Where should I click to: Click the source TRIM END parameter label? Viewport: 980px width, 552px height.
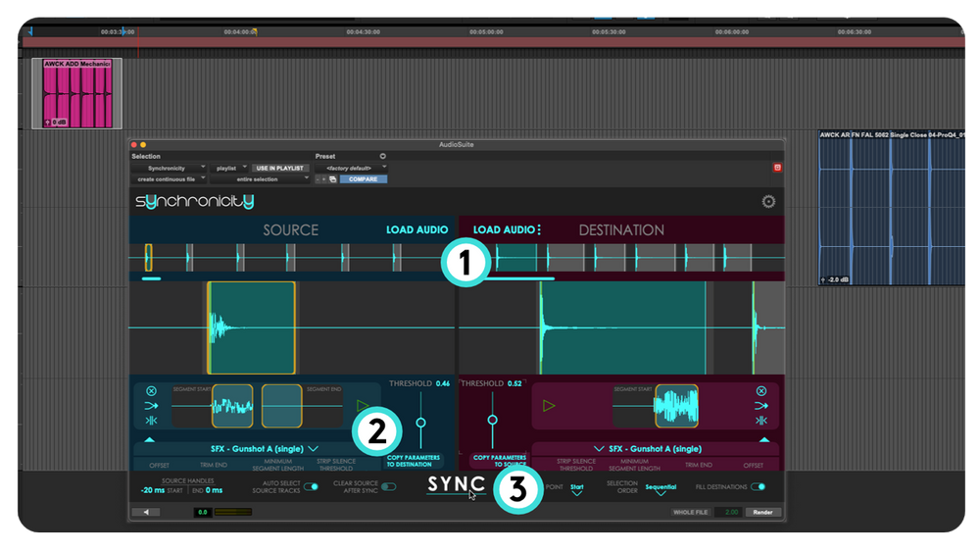pyautogui.click(x=213, y=465)
